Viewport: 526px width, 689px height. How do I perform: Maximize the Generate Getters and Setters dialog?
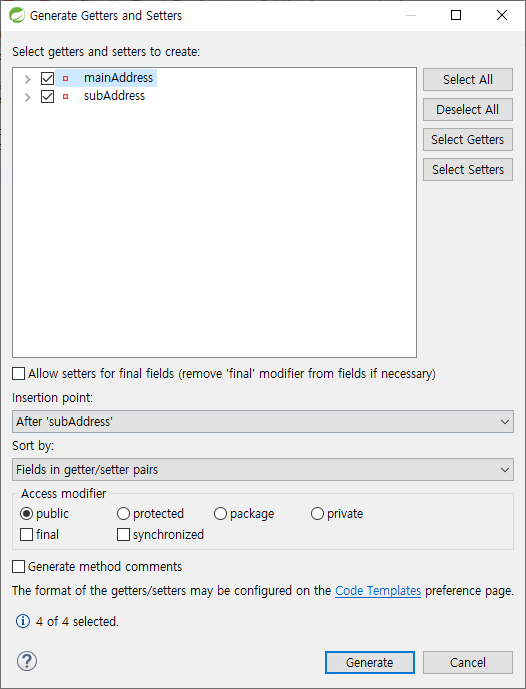click(x=456, y=15)
